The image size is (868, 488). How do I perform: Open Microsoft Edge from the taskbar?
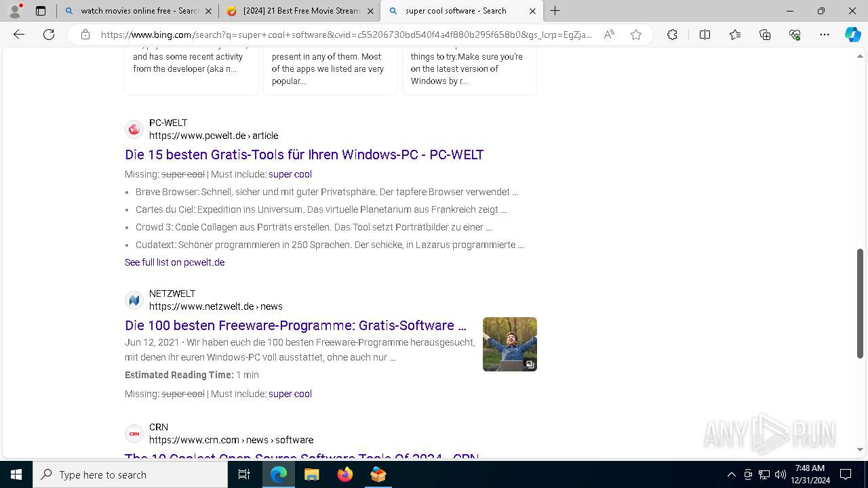pyautogui.click(x=279, y=474)
